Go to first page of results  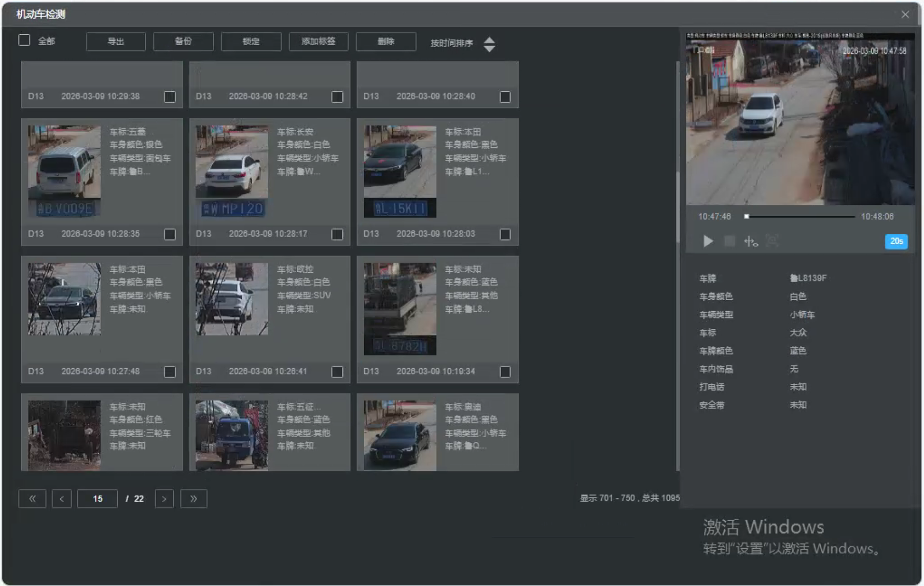[x=32, y=498]
